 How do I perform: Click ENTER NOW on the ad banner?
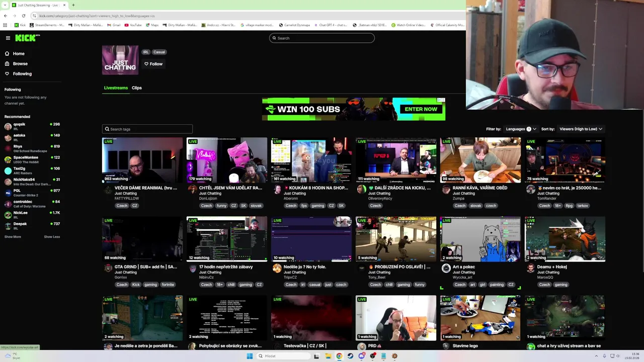coord(421,109)
